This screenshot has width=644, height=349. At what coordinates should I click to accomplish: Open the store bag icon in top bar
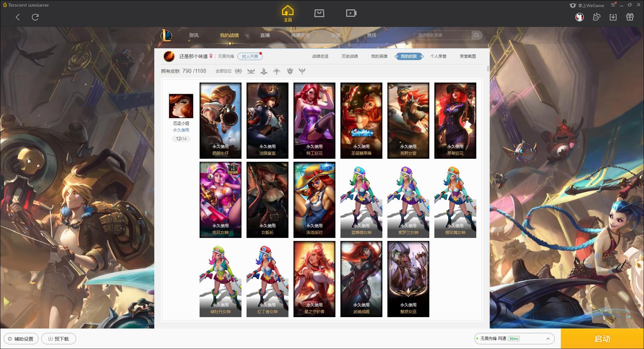click(319, 13)
